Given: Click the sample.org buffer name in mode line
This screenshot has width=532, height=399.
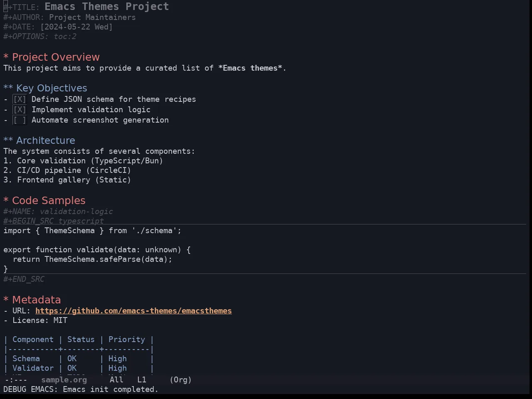Looking at the screenshot, I should (x=64, y=380).
